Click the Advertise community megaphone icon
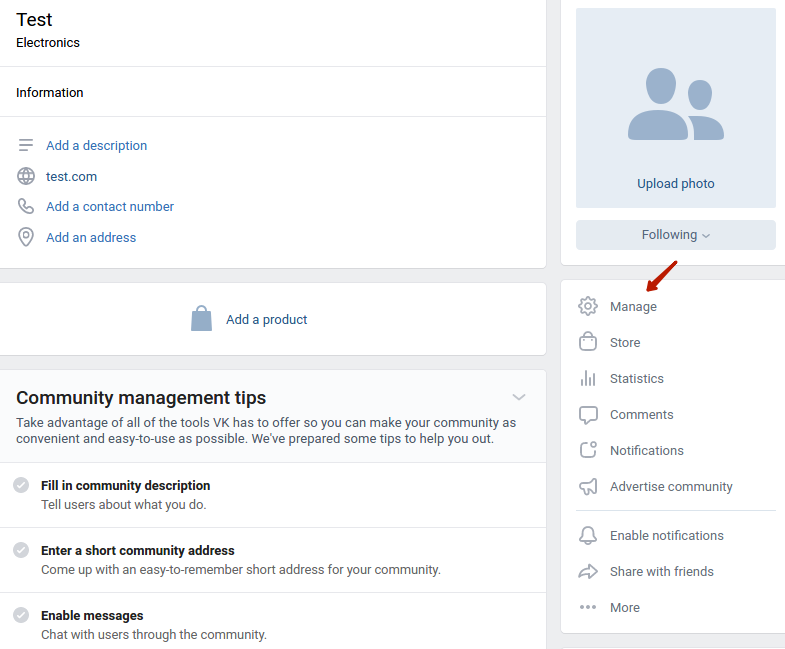 (588, 486)
